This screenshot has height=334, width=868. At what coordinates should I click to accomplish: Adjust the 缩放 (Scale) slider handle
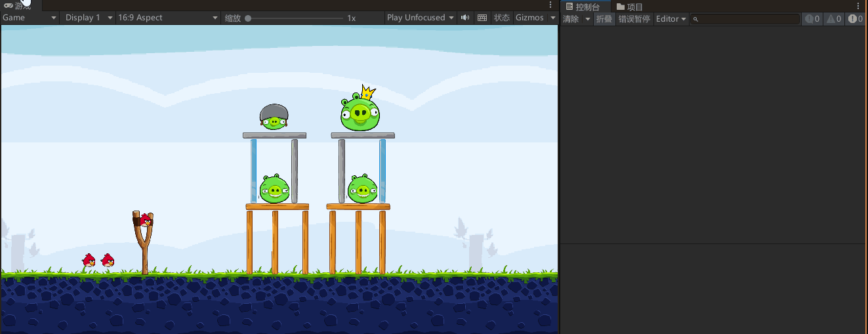[x=248, y=18]
